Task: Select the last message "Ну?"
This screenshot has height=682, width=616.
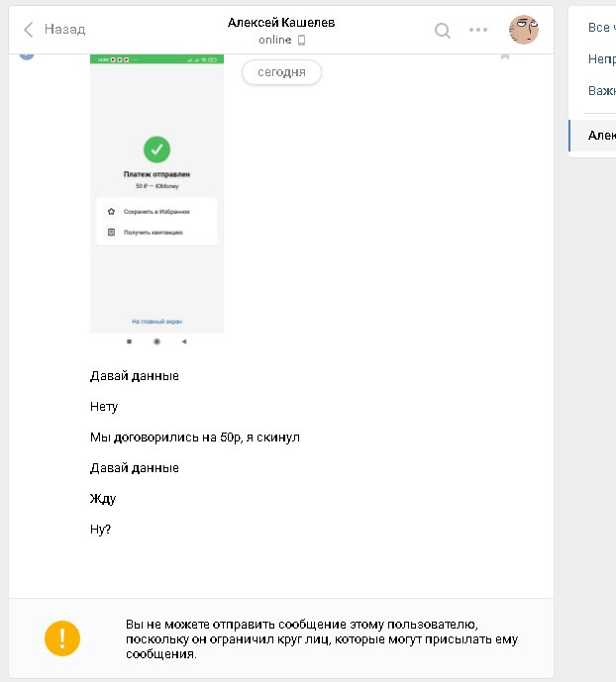Action: pos(101,530)
